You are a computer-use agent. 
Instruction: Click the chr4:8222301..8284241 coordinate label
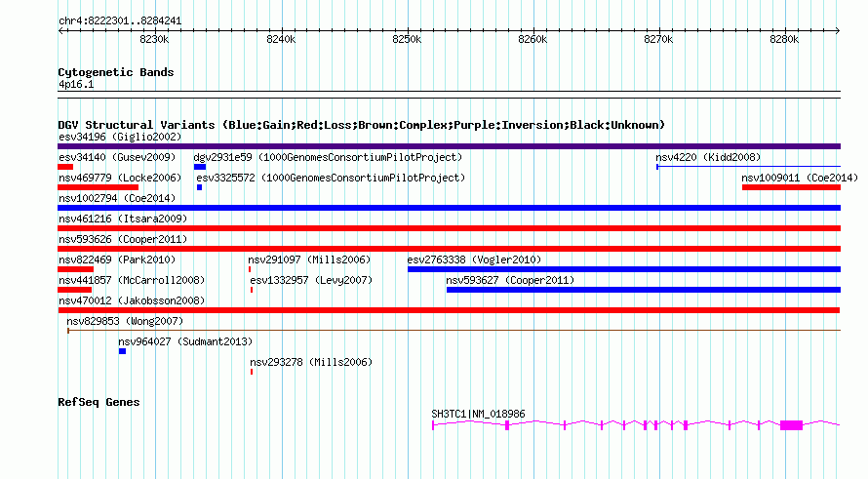[120, 20]
